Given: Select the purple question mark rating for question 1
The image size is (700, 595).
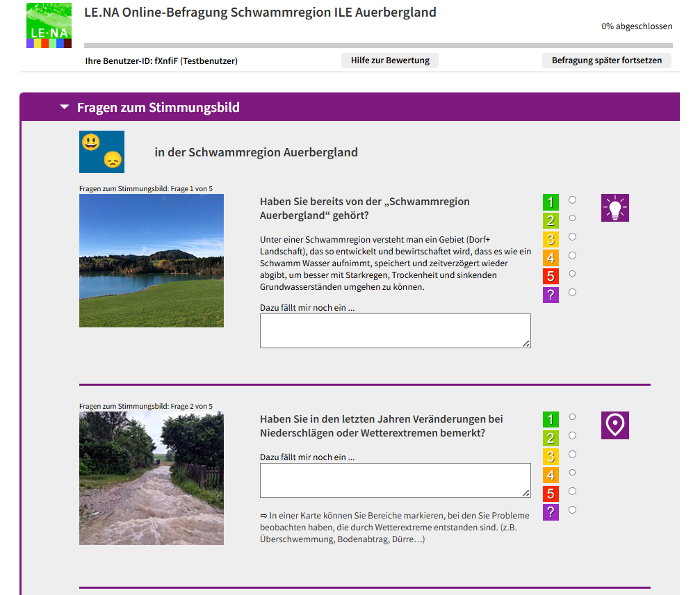Looking at the screenshot, I should [x=551, y=294].
